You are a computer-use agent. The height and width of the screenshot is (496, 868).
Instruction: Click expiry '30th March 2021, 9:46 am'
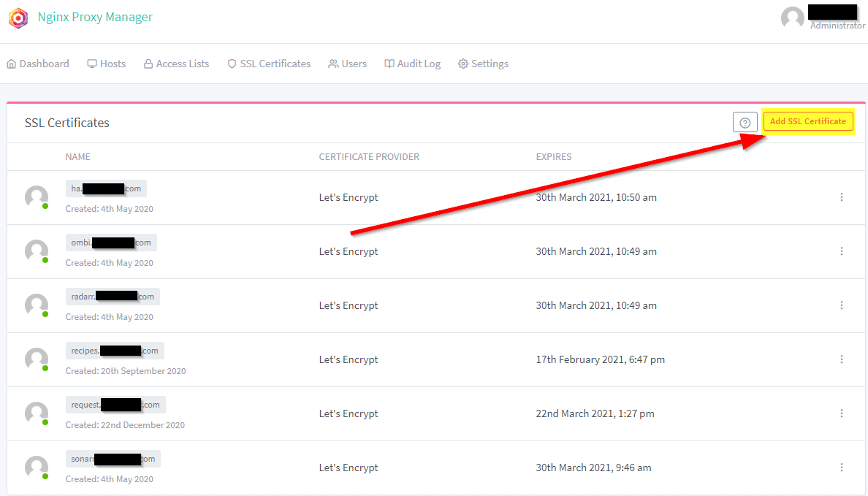coord(593,468)
